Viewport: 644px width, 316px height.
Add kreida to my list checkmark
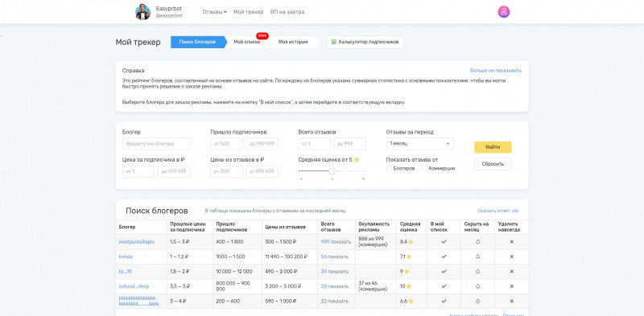[444, 256]
